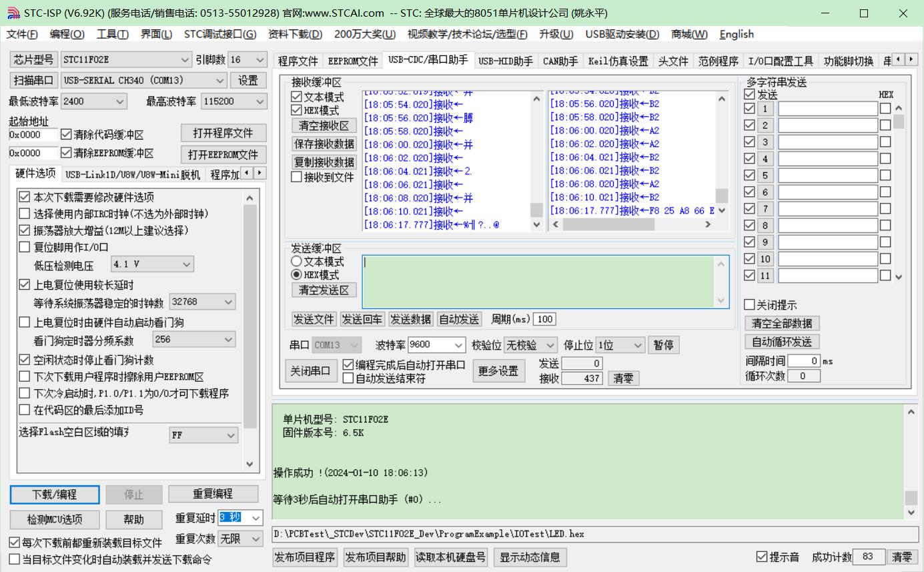Switch to the 程序文件 tab
The height and width of the screenshot is (572, 924).
(298, 61)
